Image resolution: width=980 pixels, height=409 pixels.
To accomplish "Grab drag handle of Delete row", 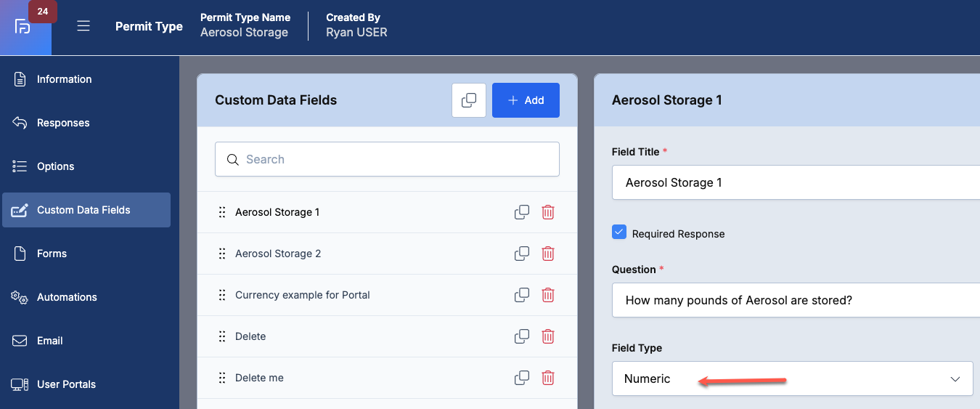I will point(222,336).
